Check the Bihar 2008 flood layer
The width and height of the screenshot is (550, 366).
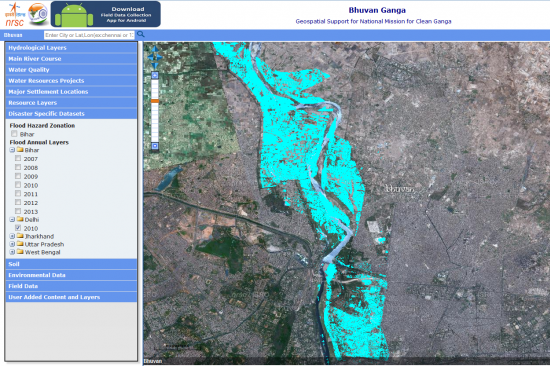(x=18, y=167)
